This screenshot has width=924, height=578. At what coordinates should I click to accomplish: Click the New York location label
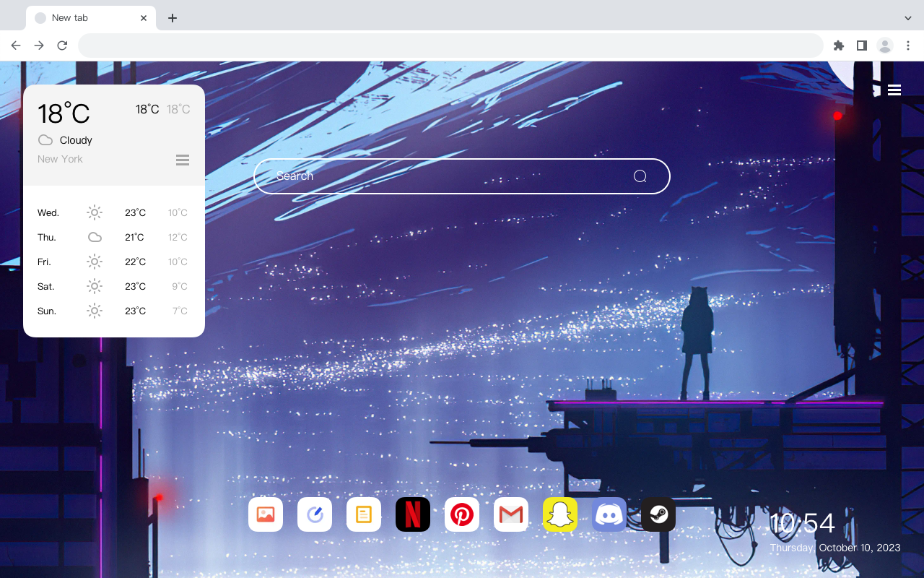[60, 159]
